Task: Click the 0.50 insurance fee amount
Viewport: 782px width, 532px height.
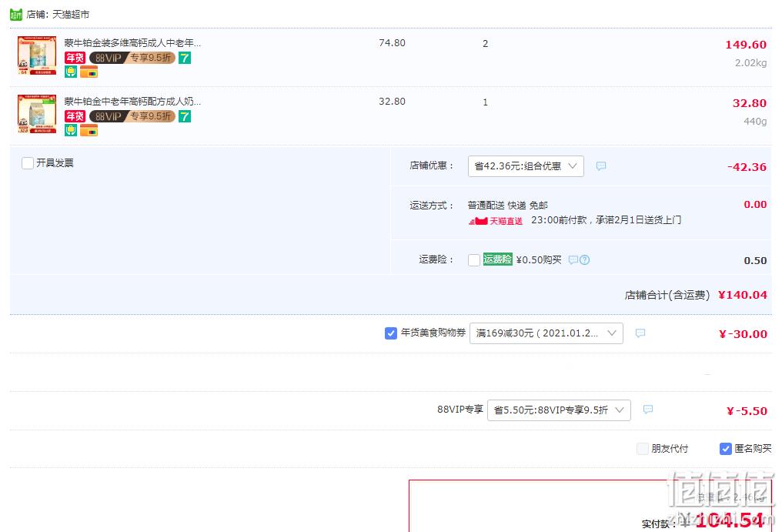Action: (755, 260)
